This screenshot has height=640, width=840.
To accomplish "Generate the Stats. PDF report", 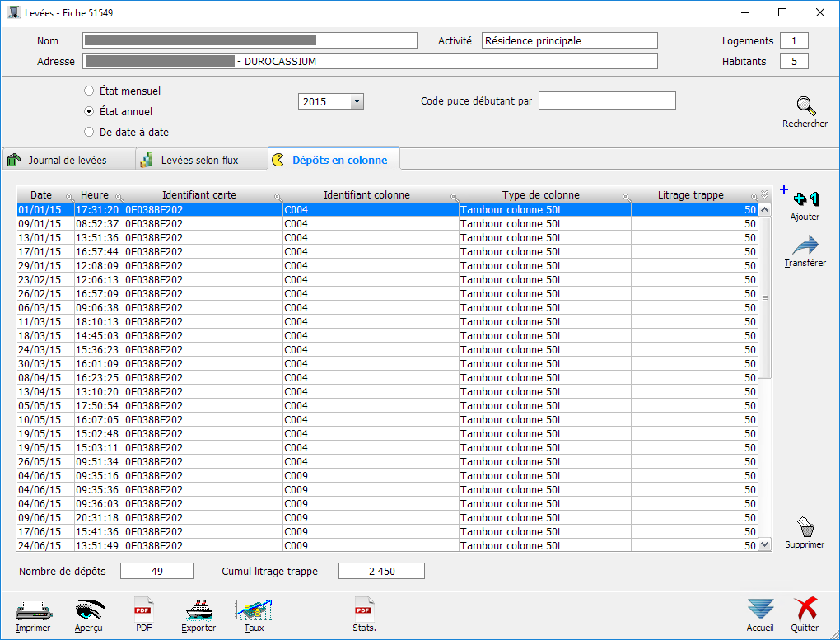I will tap(364, 611).
